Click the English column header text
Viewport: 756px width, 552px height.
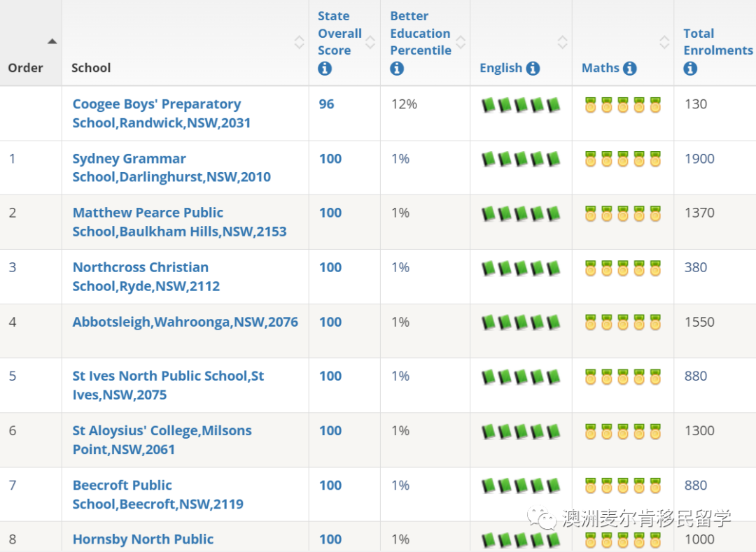(501, 68)
